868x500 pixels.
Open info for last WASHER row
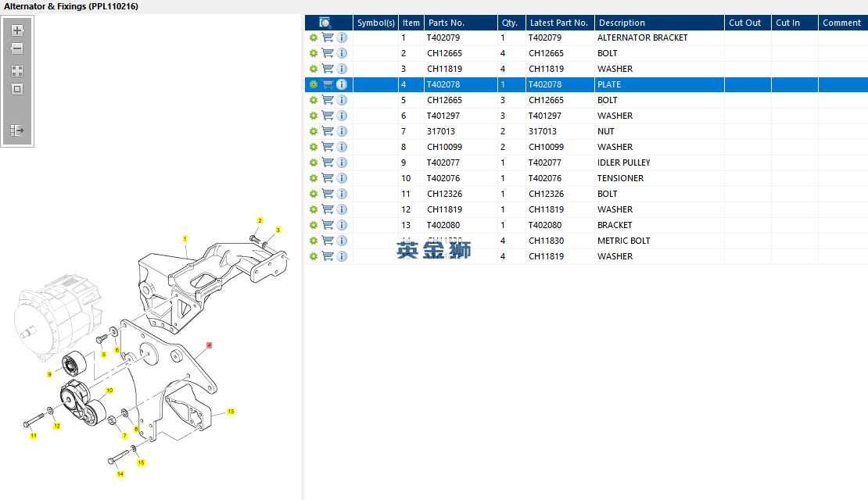pos(342,256)
